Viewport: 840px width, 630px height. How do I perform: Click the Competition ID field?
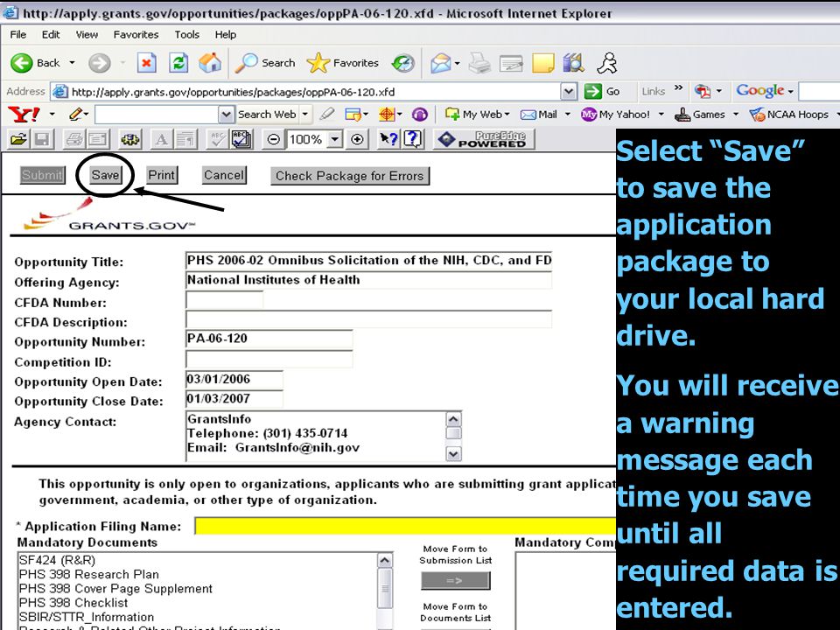pyautogui.click(x=269, y=359)
